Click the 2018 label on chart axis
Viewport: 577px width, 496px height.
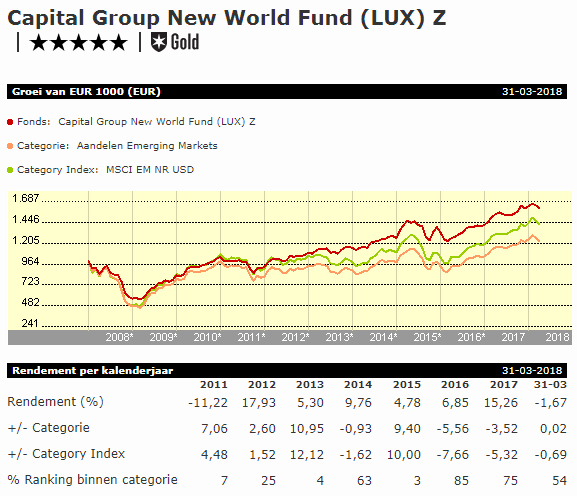(557, 337)
